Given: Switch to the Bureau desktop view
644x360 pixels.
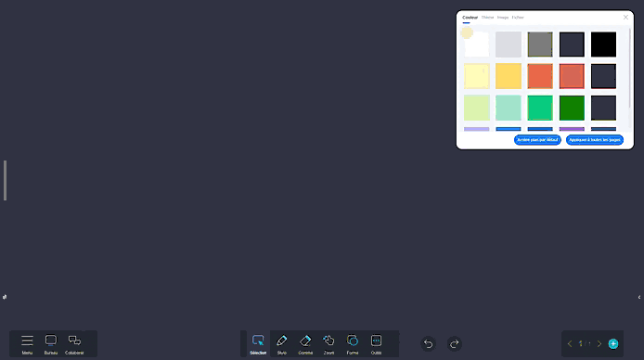Looking at the screenshot, I should pos(51,343).
